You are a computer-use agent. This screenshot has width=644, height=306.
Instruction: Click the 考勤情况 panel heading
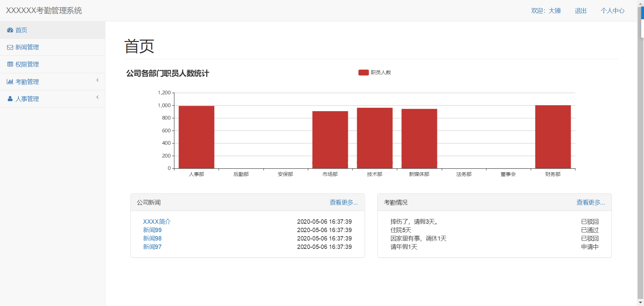(x=396, y=203)
